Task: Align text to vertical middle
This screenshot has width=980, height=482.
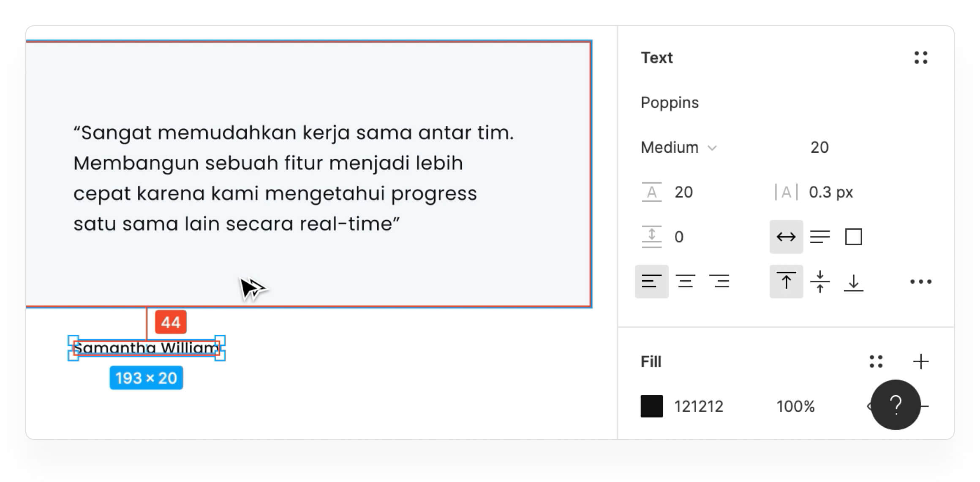Action: 819,282
